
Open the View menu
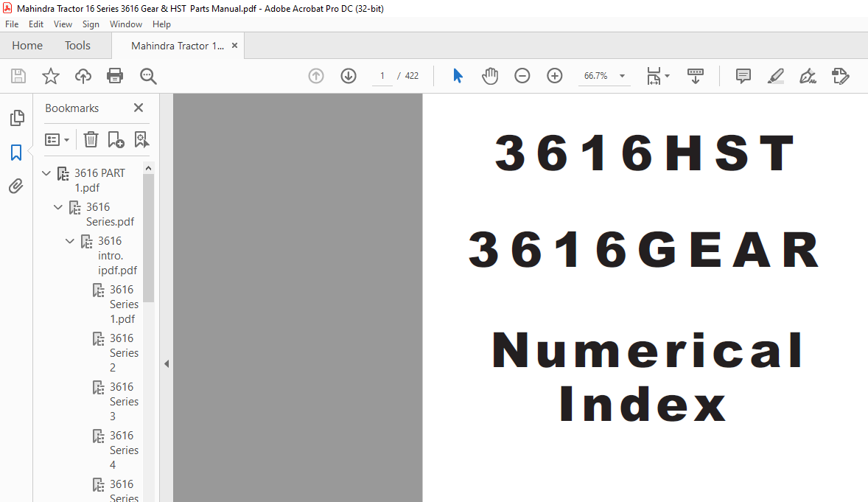point(63,24)
